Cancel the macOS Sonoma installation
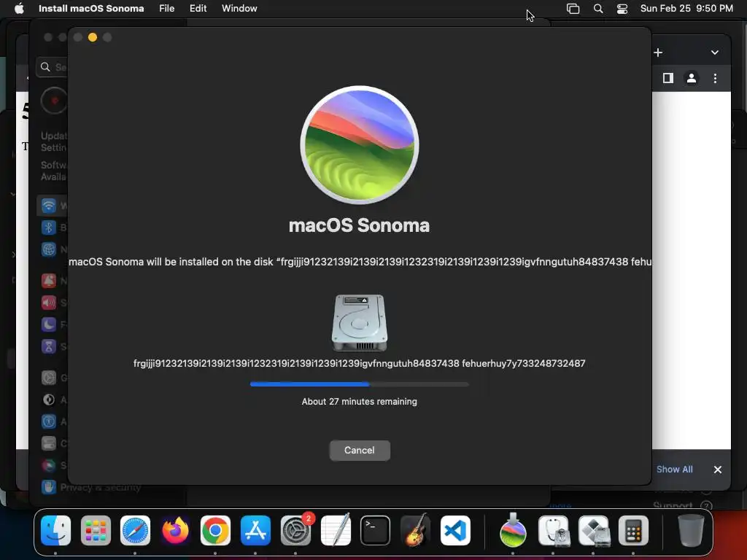The height and width of the screenshot is (560, 747). [360, 450]
